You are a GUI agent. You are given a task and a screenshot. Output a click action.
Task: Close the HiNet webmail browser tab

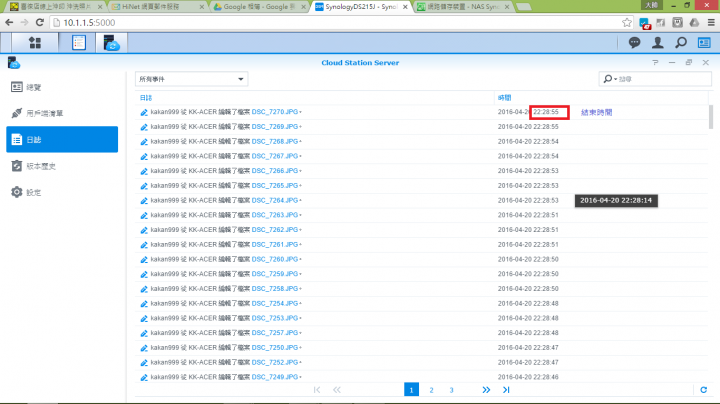pos(202,7)
